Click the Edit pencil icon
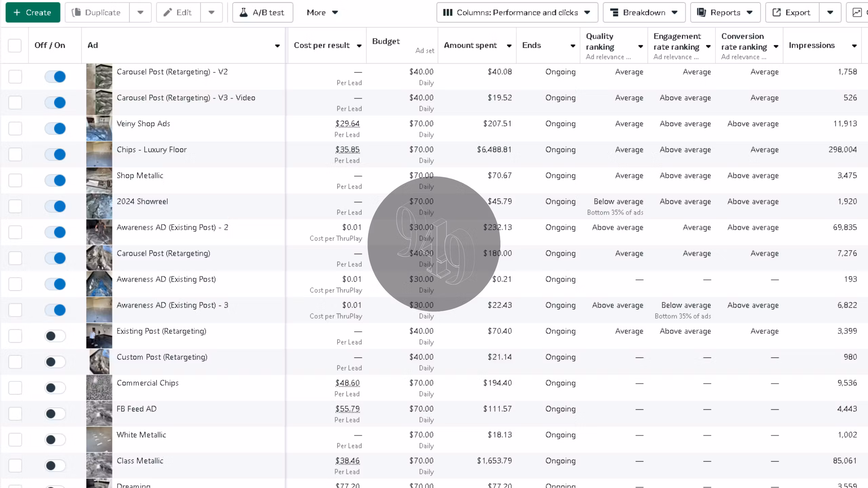The height and width of the screenshot is (488, 868). (167, 13)
